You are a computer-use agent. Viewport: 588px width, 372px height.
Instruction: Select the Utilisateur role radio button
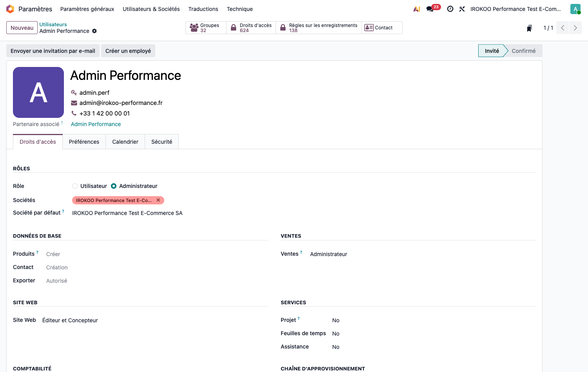75,186
